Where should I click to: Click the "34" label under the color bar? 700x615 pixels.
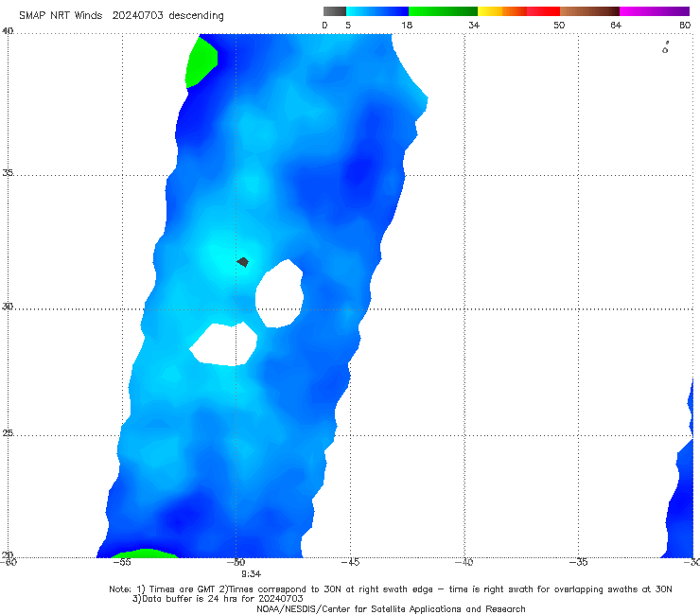pyautogui.click(x=474, y=25)
